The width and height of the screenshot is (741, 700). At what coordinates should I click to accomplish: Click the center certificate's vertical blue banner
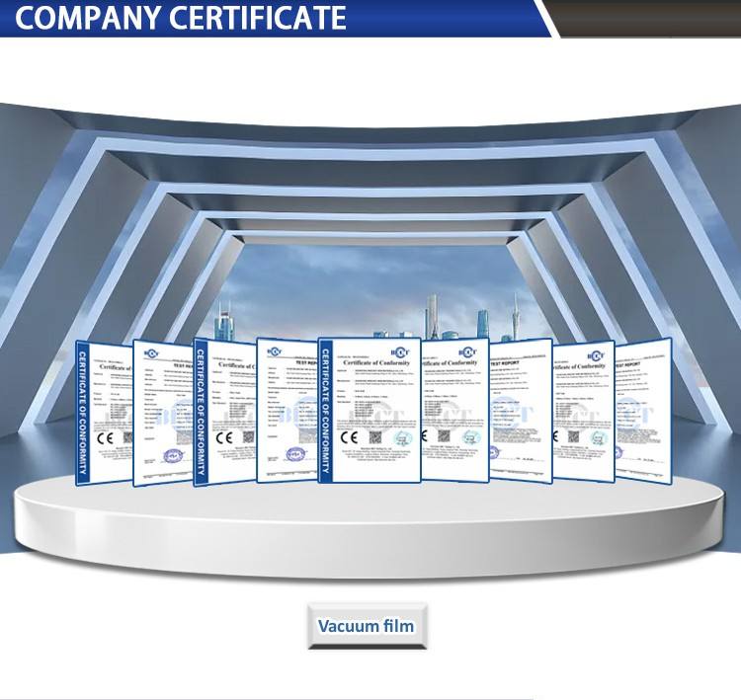325,410
